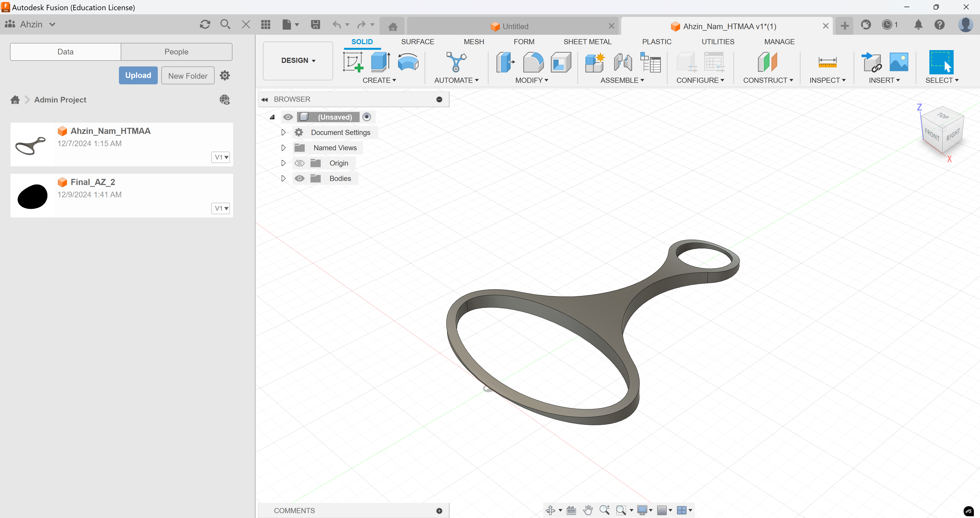Click the Insert Derive icon
980x518 pixels.
(872, 62)
